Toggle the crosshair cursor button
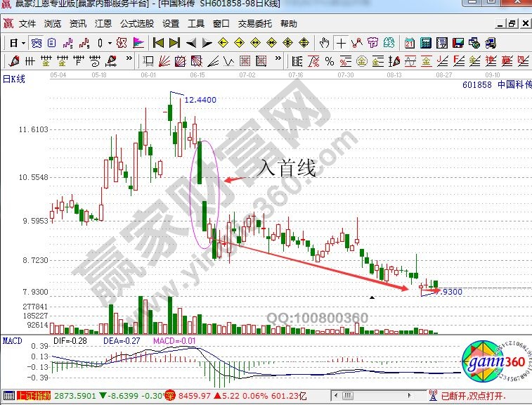532x405 pixels. pyautogui.click(x=341, y=42)
